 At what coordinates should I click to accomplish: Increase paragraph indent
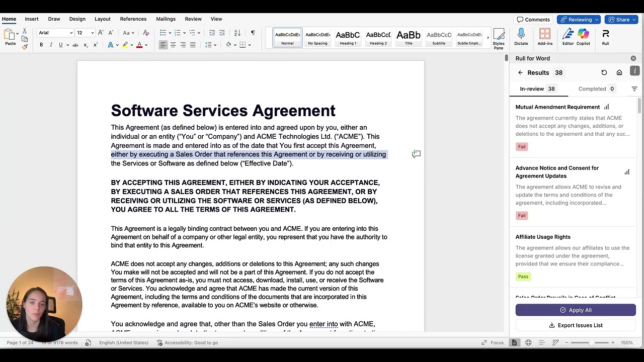click(222, 33)
